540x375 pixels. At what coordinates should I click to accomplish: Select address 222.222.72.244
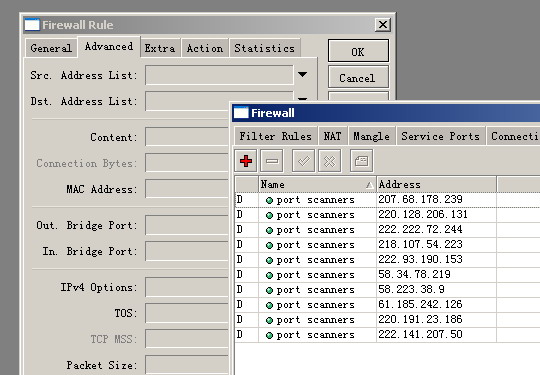coord(420,229)
